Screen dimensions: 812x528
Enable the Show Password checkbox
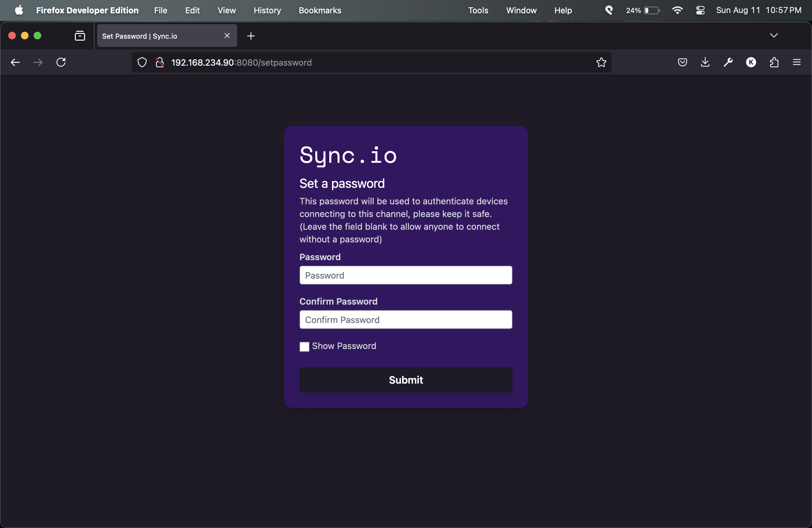click(304, 346)
